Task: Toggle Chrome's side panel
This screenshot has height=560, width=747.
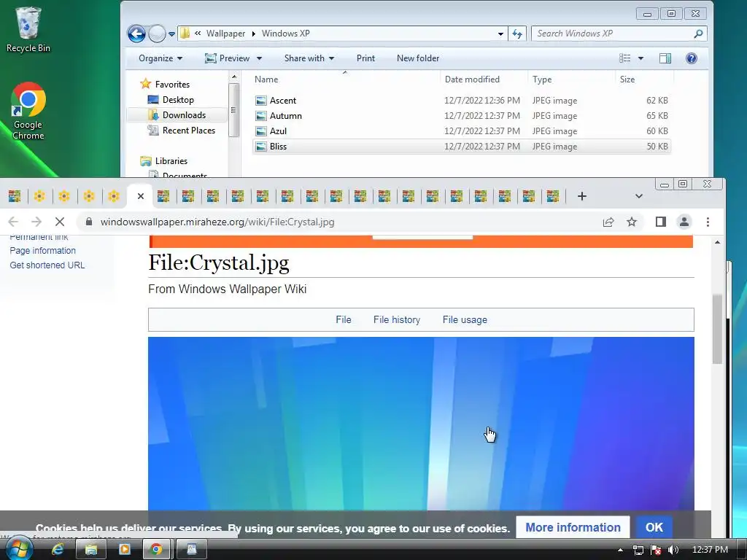Action: (661, 222)
